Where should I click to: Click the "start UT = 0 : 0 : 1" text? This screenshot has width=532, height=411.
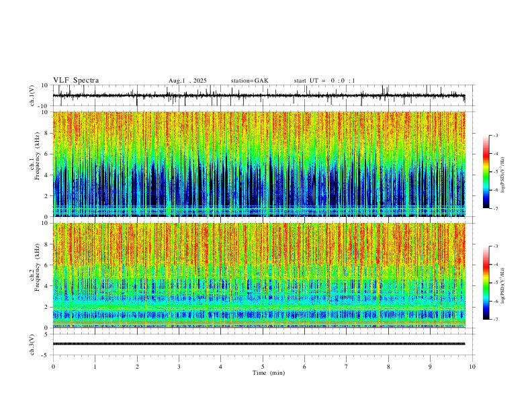tap(324, 81)
